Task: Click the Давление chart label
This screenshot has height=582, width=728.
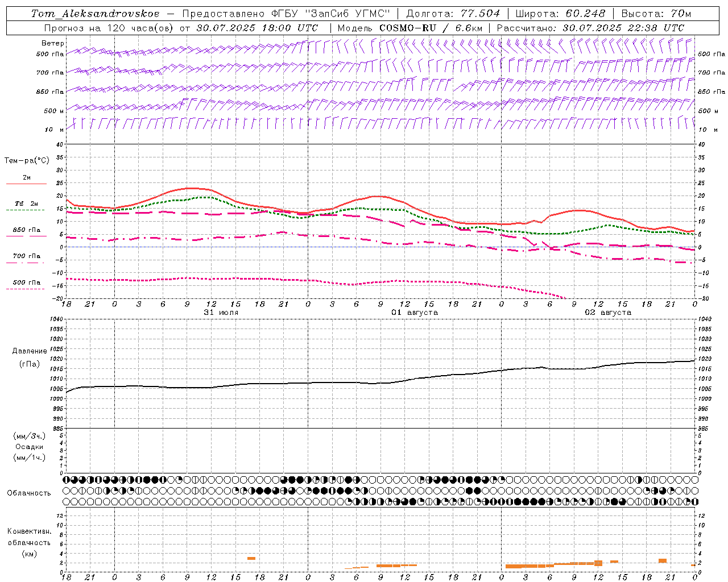Action: (30, 351)
